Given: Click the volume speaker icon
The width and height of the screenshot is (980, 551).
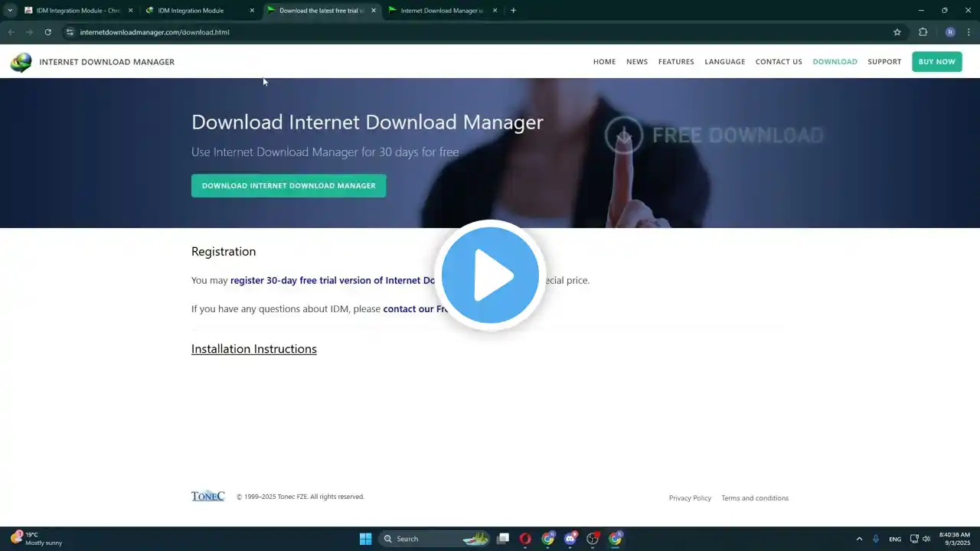Looking at the screenshot, I should [x=926, y=539].
